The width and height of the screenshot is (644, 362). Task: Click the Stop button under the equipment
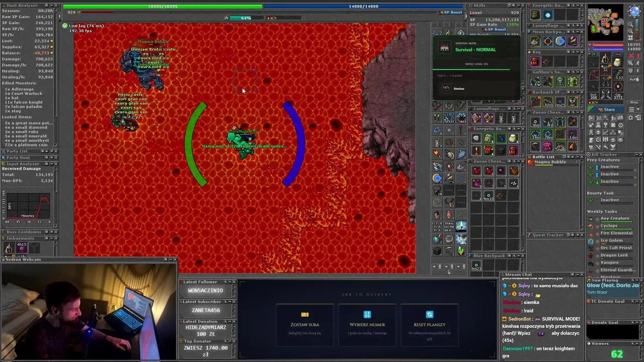634,102
